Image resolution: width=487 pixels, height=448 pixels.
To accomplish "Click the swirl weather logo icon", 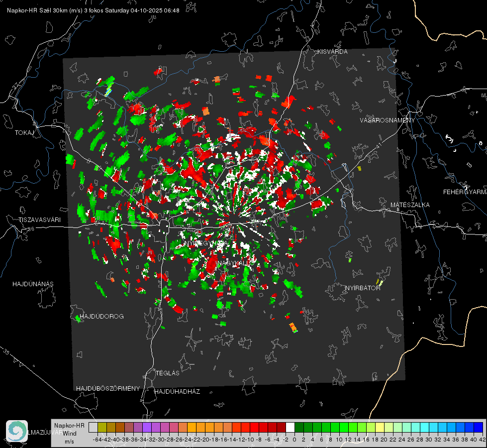I will [x=17, y=431].
